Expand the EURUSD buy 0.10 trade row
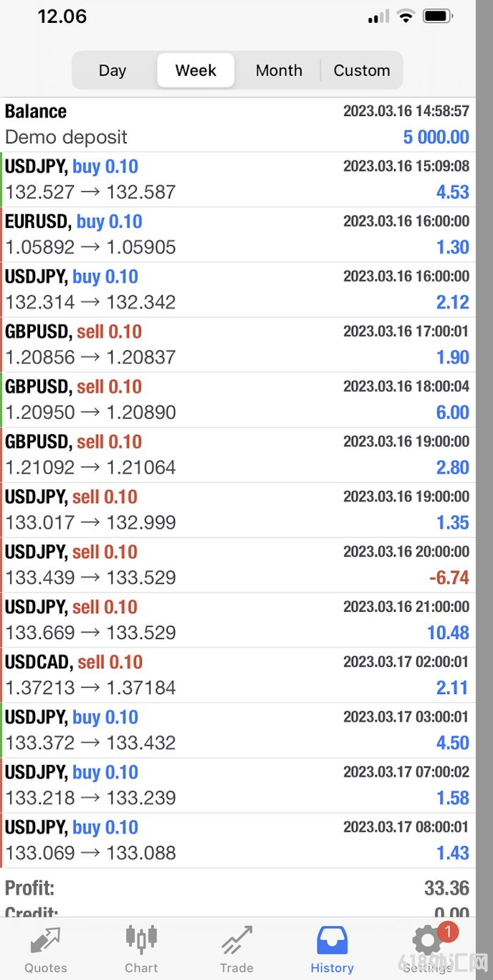The image size is (493, 980). click(237, 235)
